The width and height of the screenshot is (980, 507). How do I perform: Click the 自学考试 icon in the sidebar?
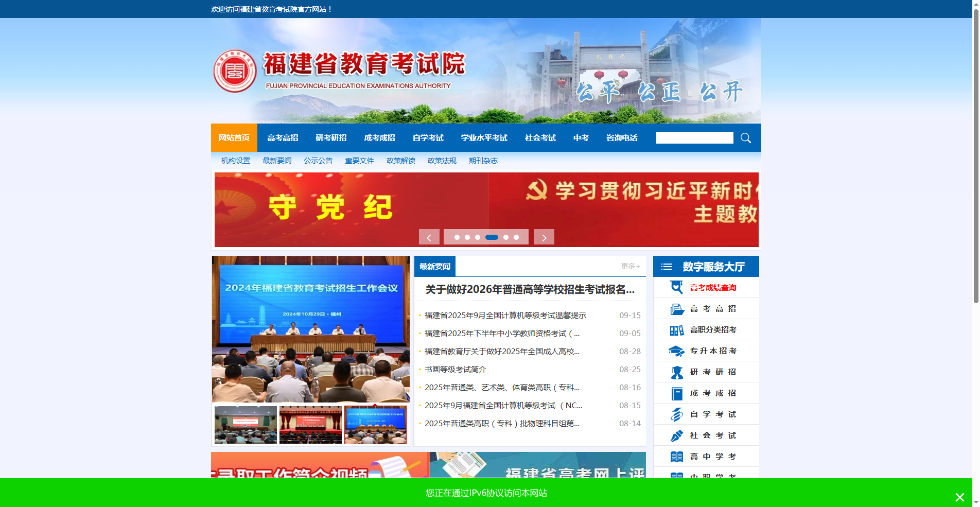pyautogui.click(x=677, y=414)
